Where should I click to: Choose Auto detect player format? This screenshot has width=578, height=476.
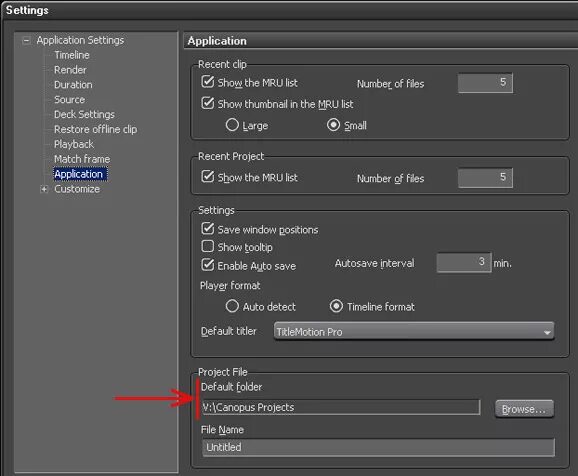[232, 306]
